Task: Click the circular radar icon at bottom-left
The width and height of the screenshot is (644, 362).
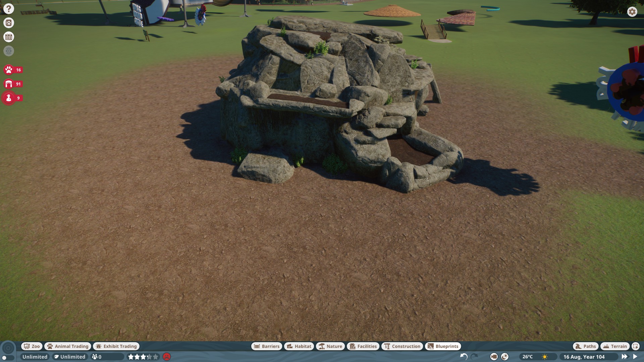Action: (8, 348)
